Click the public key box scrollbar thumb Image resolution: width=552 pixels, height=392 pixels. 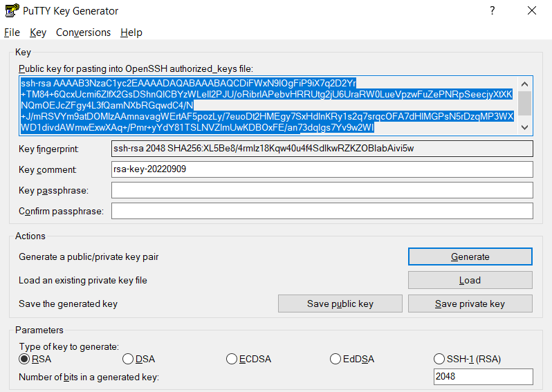click(x=524, y=103)
